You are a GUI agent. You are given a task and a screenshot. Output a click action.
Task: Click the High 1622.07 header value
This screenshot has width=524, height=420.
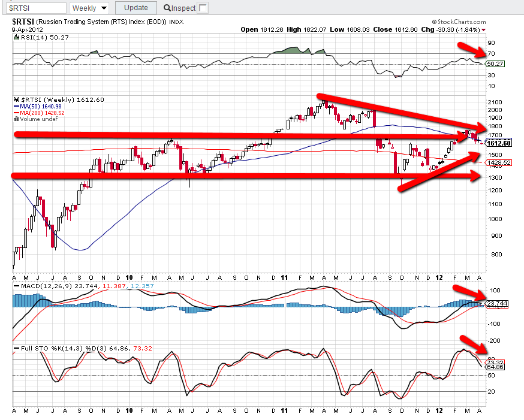click(x=306, y=30)
